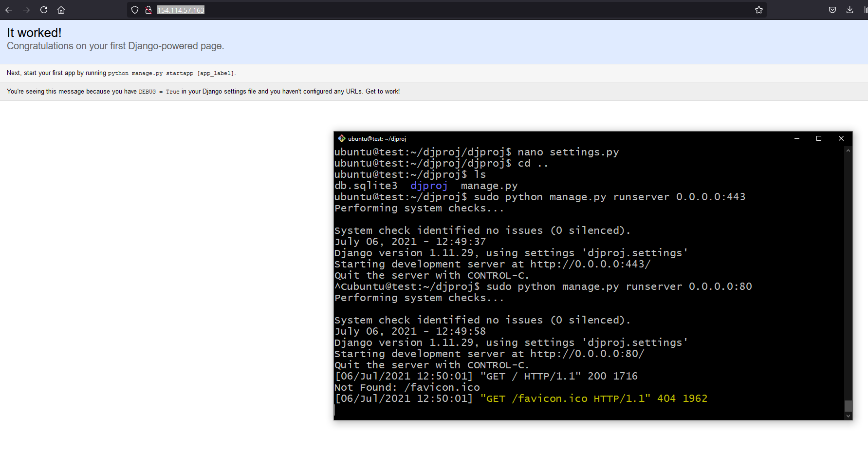Screen dimensions: 868x456
Task: Click 'manage.py' in the ls output
Action: (x=489, y=186)
